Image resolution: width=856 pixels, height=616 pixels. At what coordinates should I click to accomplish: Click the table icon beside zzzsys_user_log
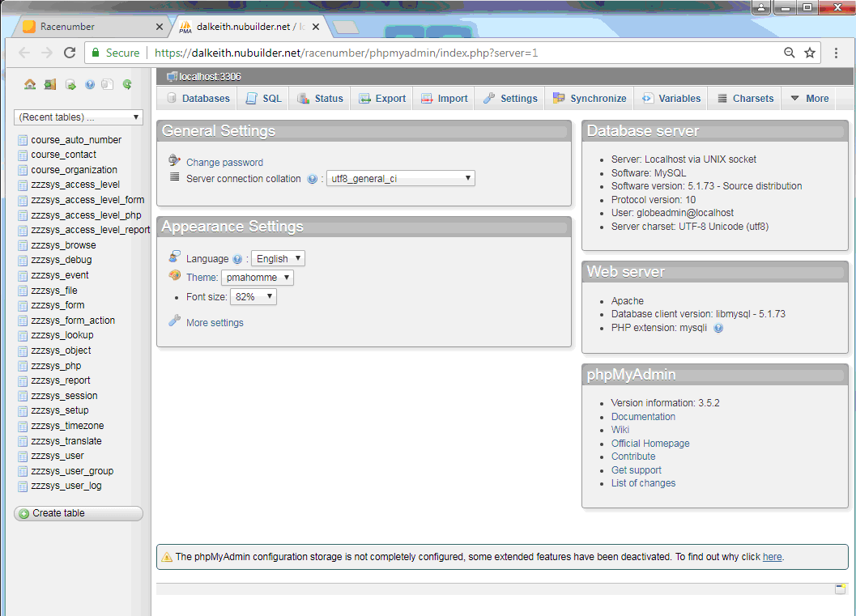pos(23,486)
